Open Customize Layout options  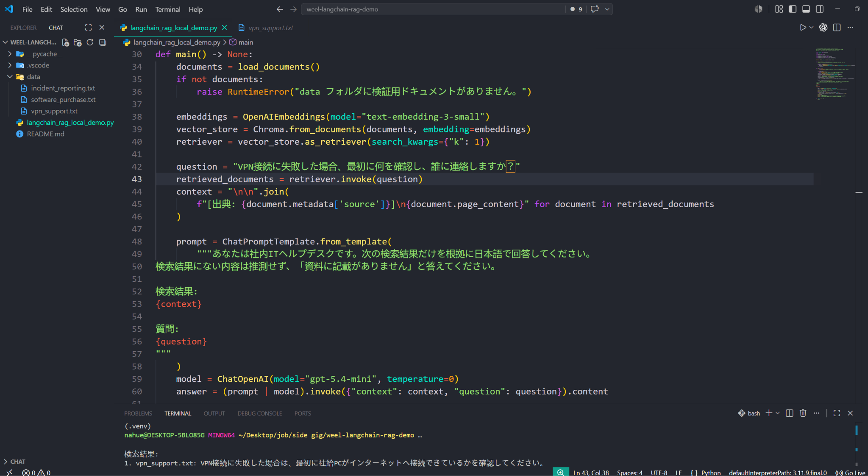point(779,9)
